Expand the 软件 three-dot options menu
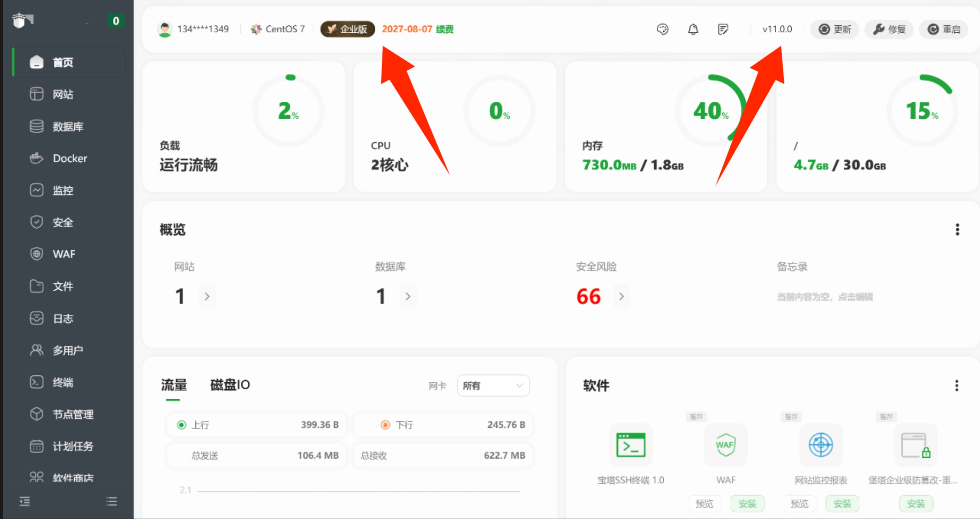This screenshot has width=980, height=519. click(957, 385)
